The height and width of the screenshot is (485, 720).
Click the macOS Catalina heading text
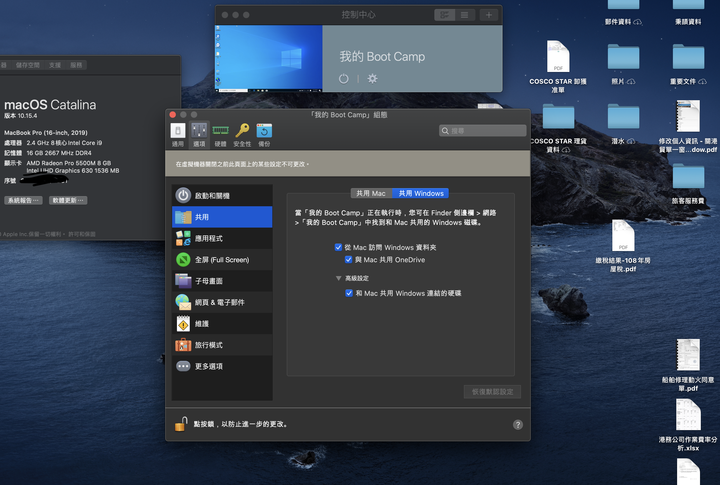[50, 105]
